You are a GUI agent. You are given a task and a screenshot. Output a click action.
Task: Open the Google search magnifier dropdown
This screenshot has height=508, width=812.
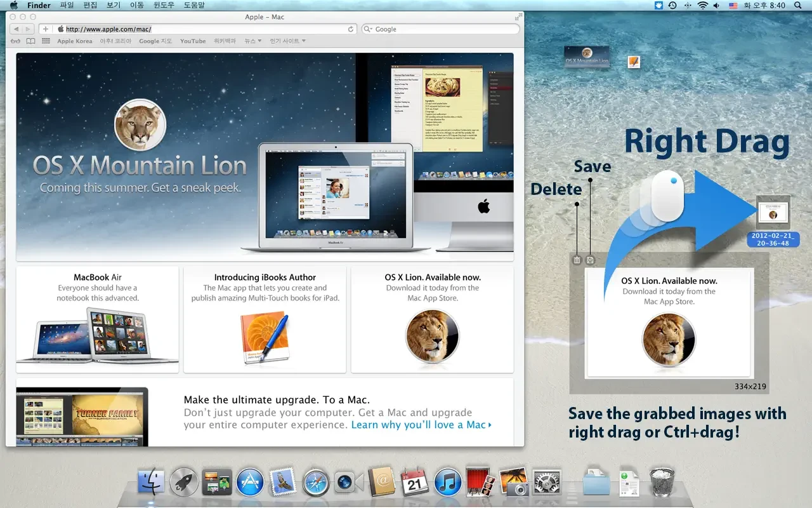pos(369,29)
